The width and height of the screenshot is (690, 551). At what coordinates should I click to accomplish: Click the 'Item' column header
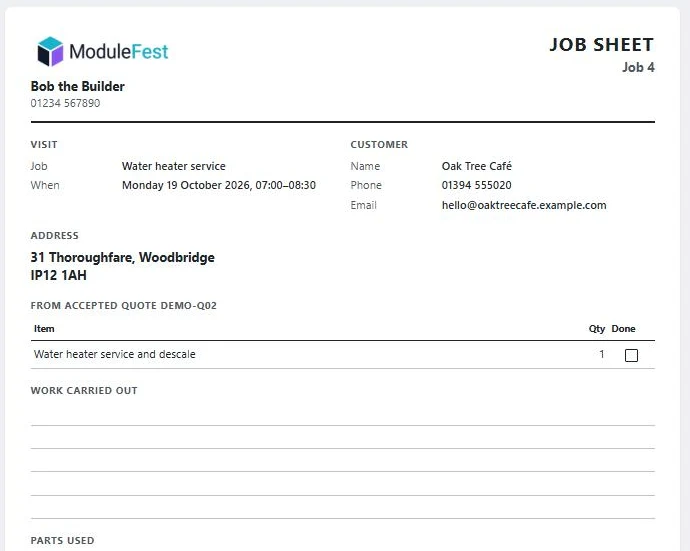(44, 329)
